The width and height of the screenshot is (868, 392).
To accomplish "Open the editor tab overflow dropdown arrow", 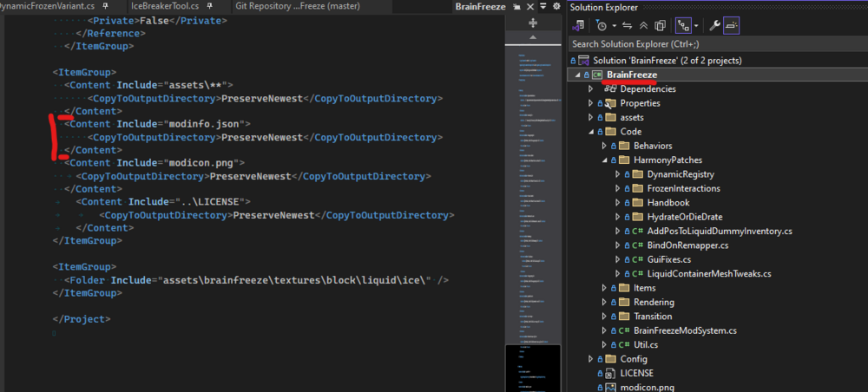I will (543, 7).
